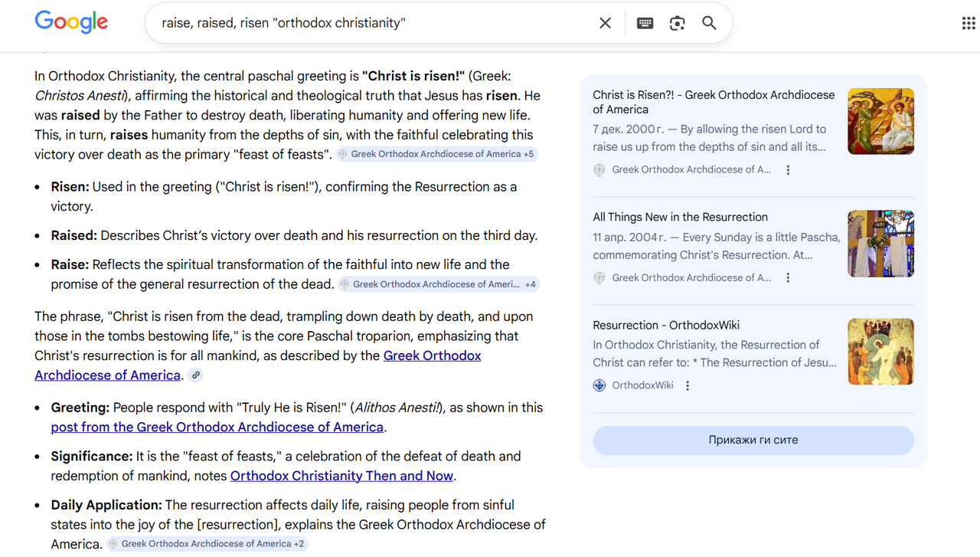Click the 'OrthodoxWiki' source name label
Image resolution: width=980 pixels, height=557 pixels.
pos(643,385)
